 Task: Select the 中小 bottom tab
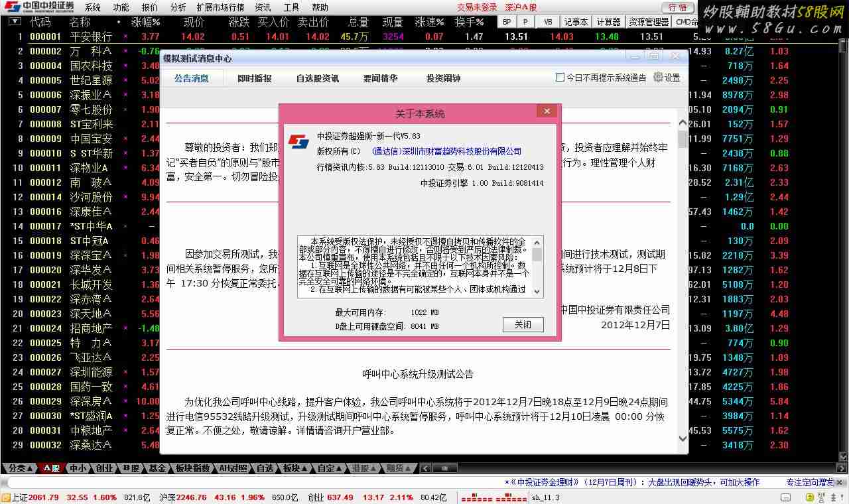(x=79, y=468)
